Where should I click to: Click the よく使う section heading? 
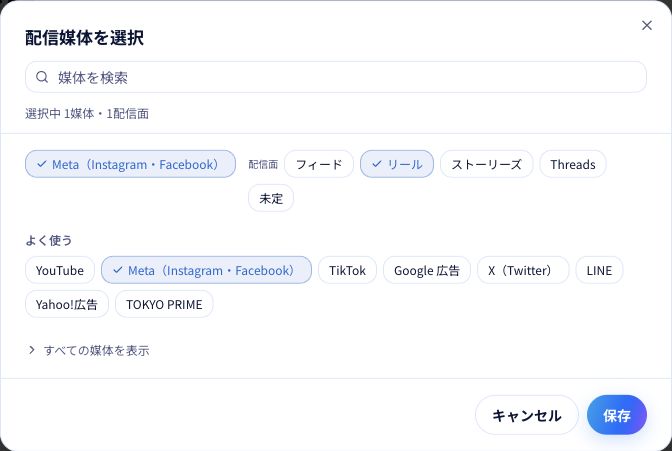pos(49,240)
